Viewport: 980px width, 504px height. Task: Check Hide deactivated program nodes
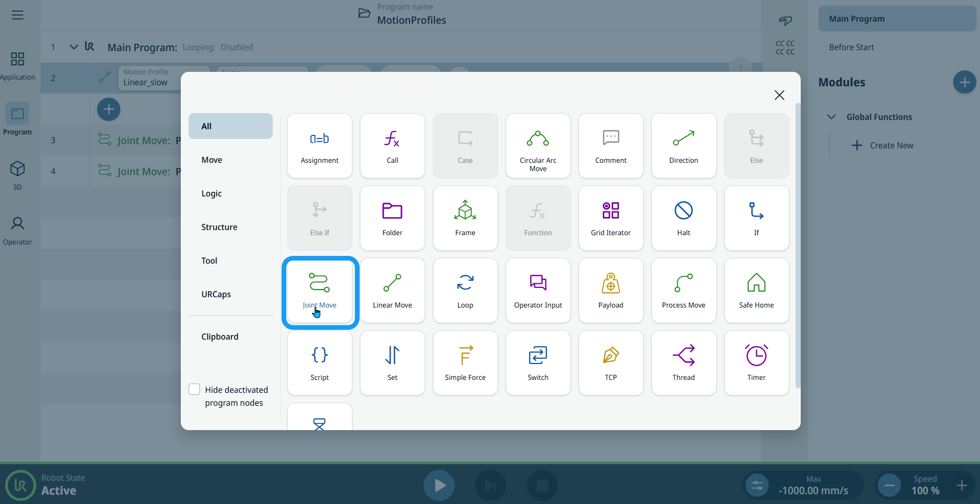coord(195,390)
